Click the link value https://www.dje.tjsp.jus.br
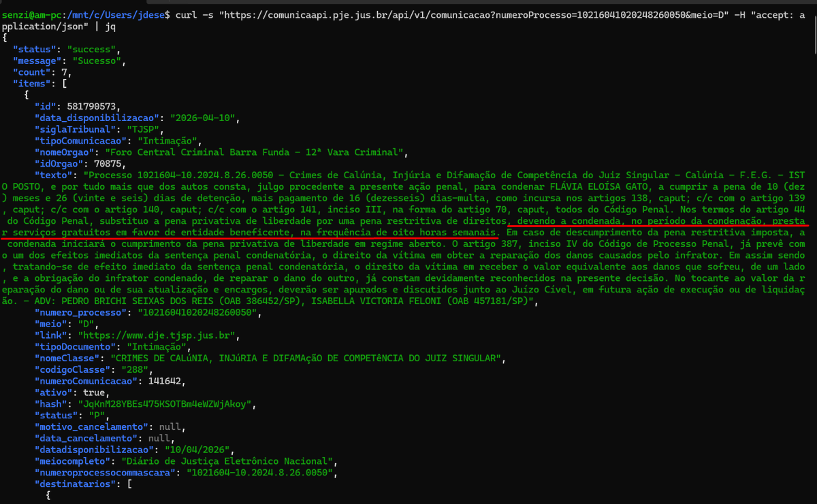The width and height of the screenshot is (817, 504). (158, 336)
